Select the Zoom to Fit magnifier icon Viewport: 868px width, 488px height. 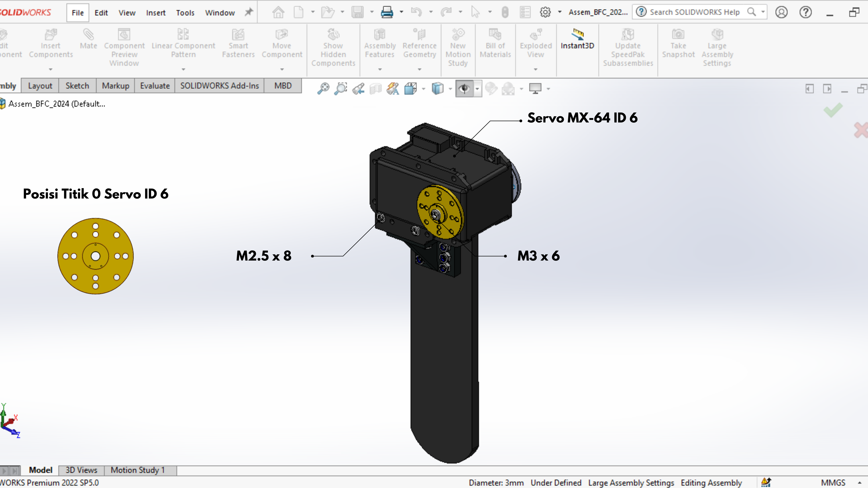click(323, 89)
